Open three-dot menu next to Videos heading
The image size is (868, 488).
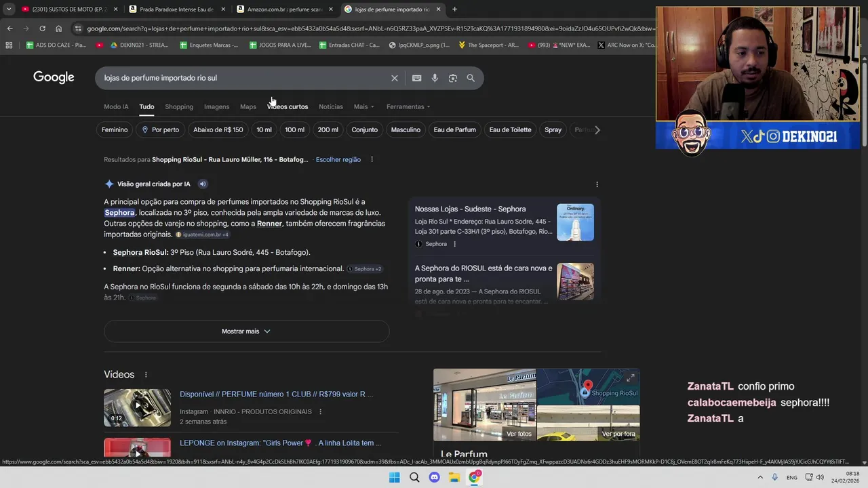coord(145,375)
